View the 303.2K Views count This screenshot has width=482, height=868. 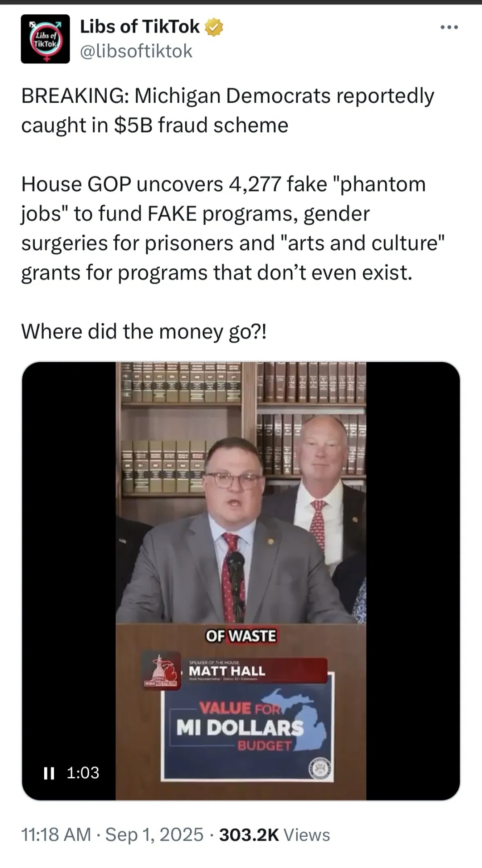pos(274,834)
